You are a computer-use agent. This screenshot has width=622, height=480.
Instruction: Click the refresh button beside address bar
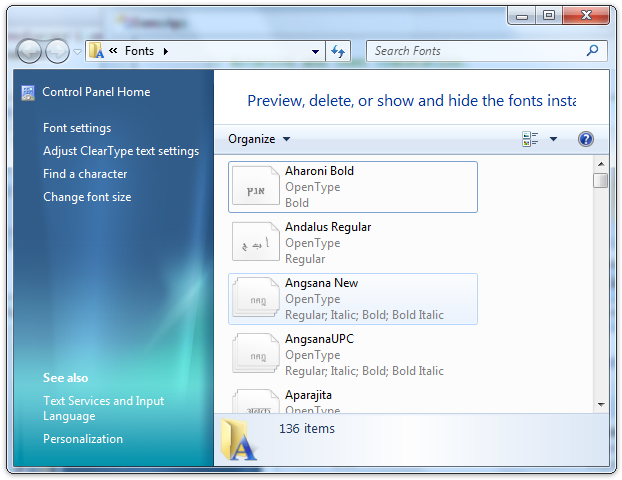pyautogui.click(x=339, y=51)
